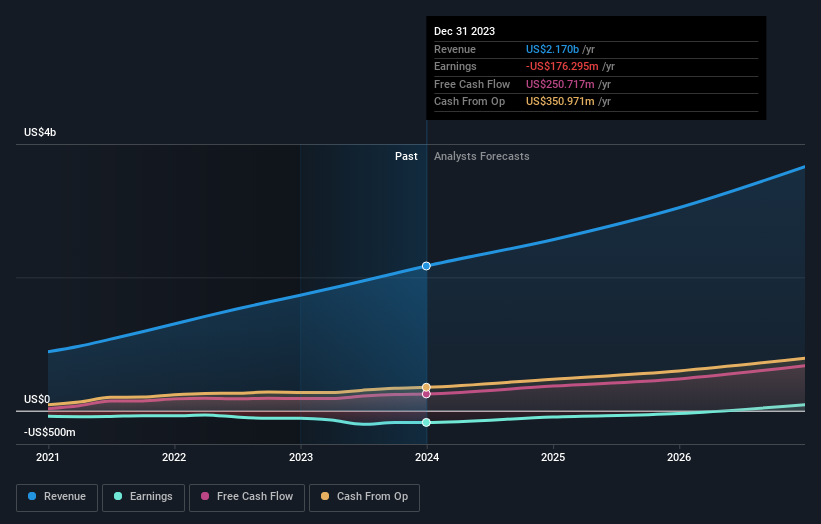821x524 pixels.
Task: Click the 2025 axis label
Action: [x=553, y=457]
